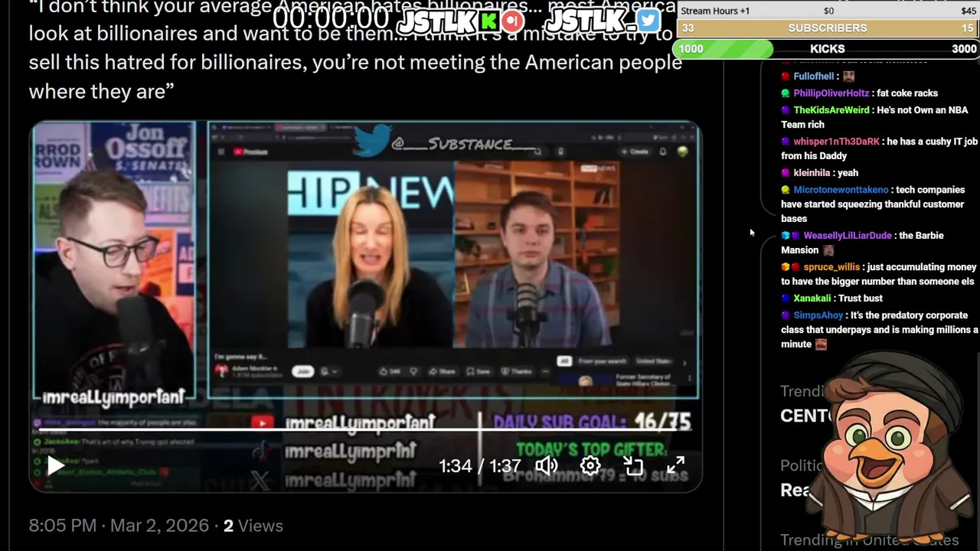Click the 2 Views count

coord(253,526)
